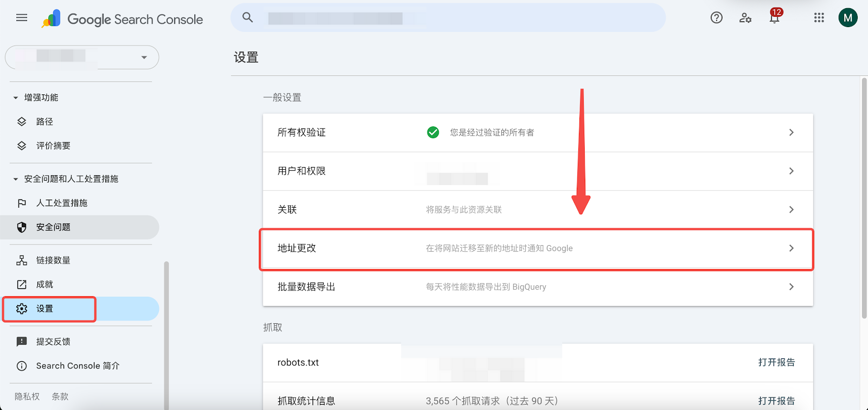Expand the 批量数据导出 row chevron
868x410 pixels.
point(792,287)
